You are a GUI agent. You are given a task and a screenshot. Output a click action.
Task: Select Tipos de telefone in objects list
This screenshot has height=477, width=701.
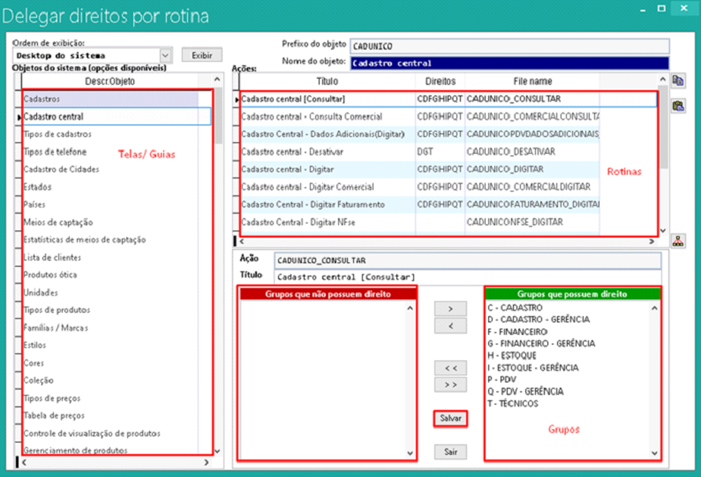(55, 152)
